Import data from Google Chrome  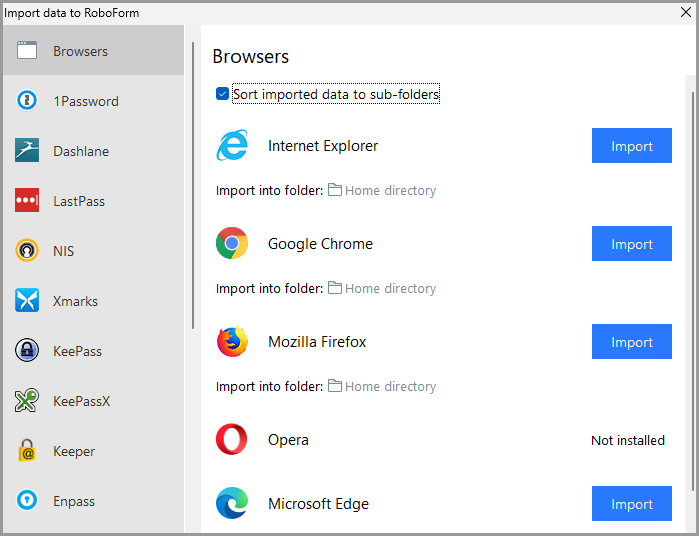pyautogui.click(x=632, y=243)
